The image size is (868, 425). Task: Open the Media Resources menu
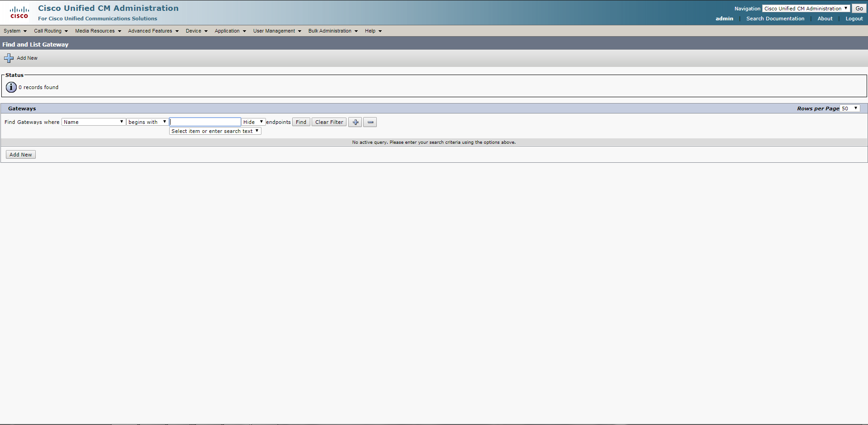click(98, 31)
